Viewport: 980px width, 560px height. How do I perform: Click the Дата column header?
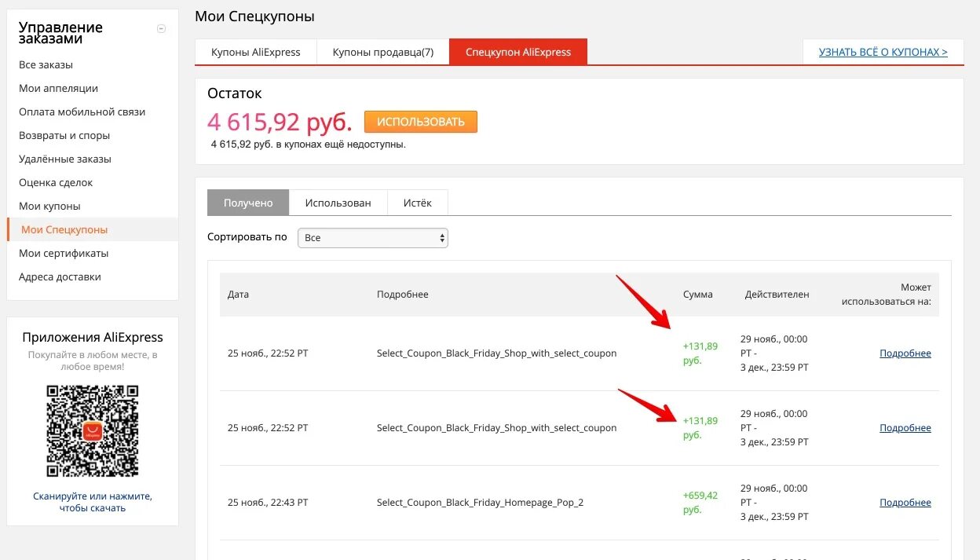click(238, 295)
